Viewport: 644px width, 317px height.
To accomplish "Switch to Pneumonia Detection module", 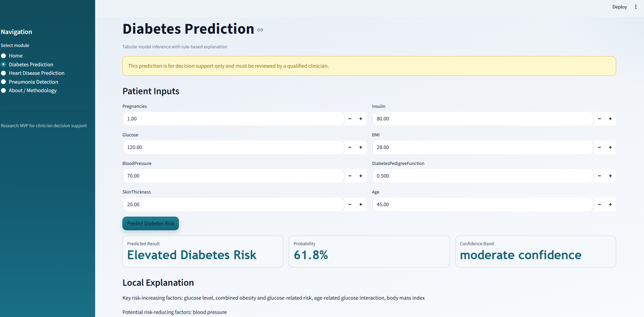I will pyautogui.click(x=4, y=82).
